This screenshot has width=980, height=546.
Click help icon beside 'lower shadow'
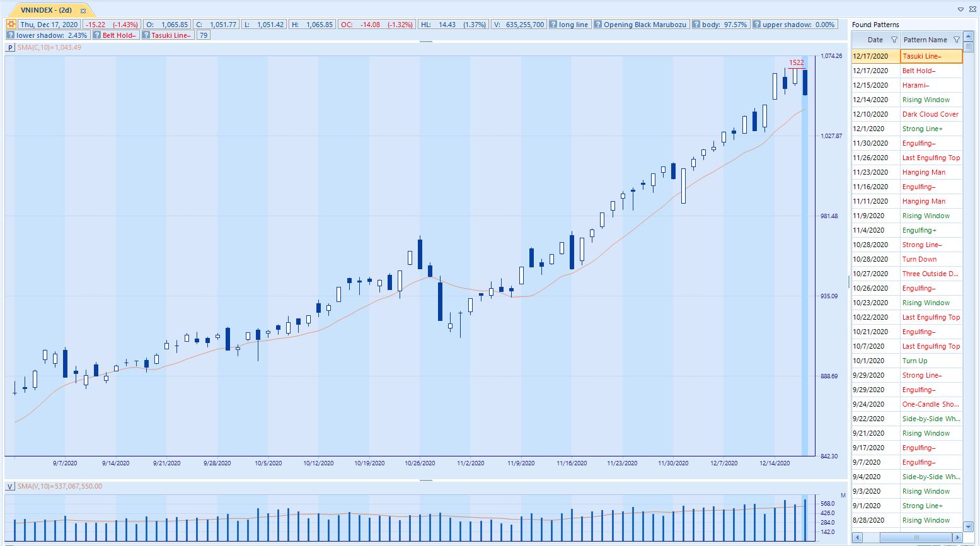[11, 35]
